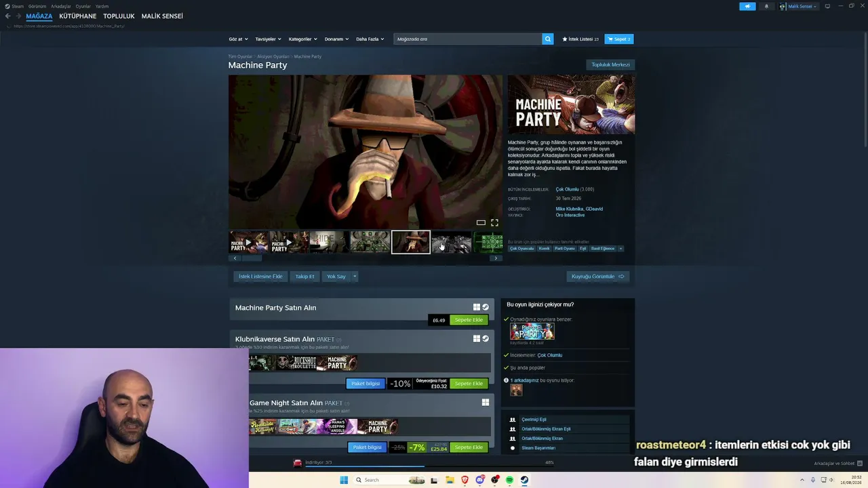Open File Explorer from the taskbar

click(450, 480)
